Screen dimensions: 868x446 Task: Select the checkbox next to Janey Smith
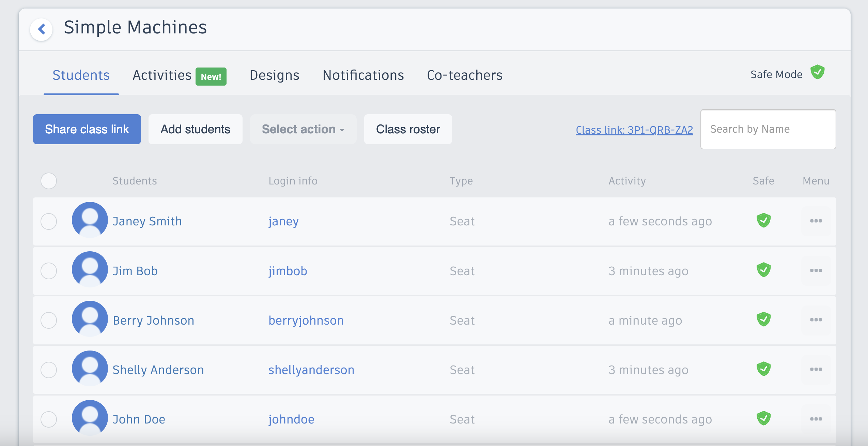(49, 221)
